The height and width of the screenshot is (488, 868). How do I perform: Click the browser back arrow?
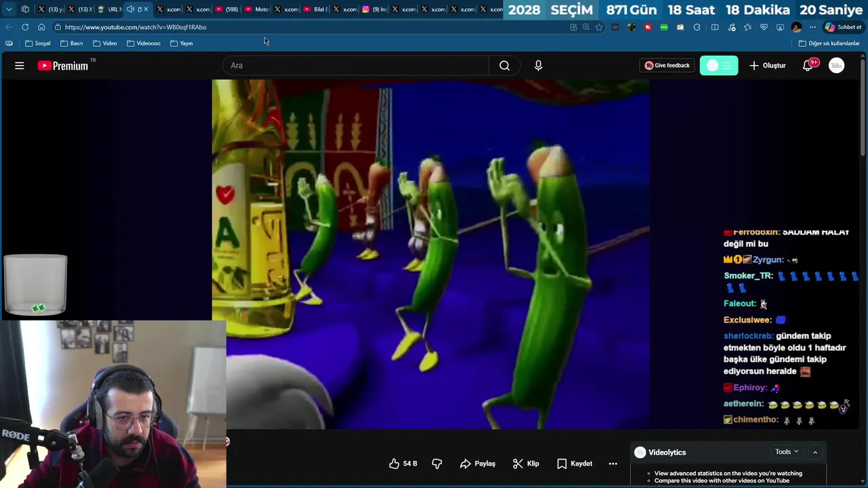click(x=8, y=27)
